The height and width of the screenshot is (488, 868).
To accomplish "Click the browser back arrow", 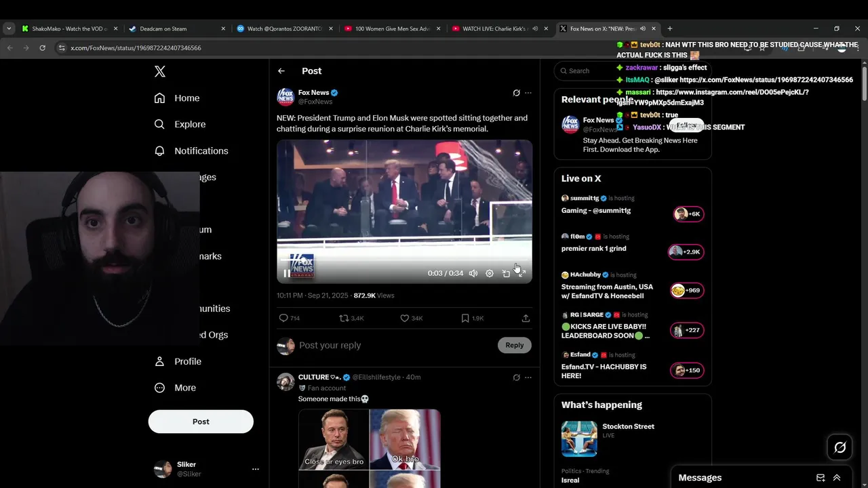I will tap(9, 48).
